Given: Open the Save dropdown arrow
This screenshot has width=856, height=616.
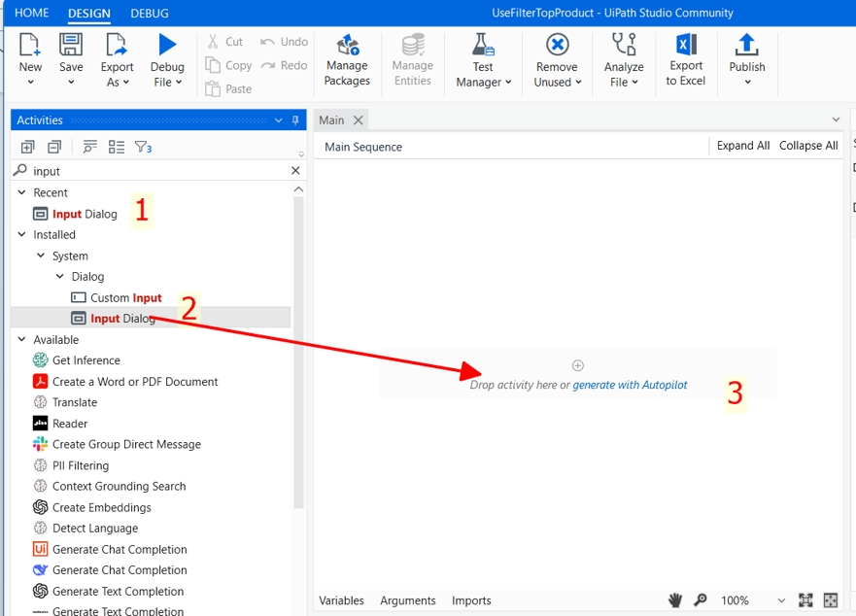Looking at the screenshot, I should click(x=71, y=82).
